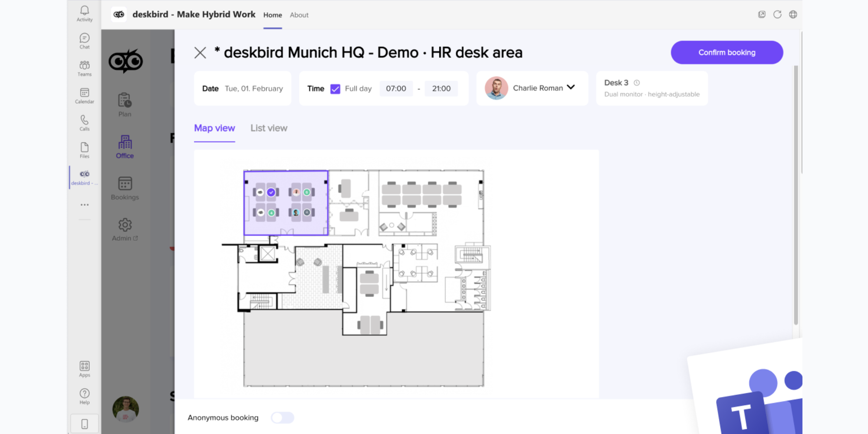Open the Plan section in deskbird sidebar
Viewport: 868px width, 434px height.
tap(125, 105)
